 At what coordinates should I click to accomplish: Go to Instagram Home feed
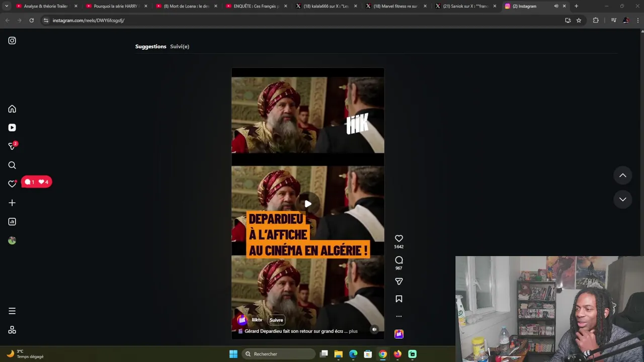12,109
